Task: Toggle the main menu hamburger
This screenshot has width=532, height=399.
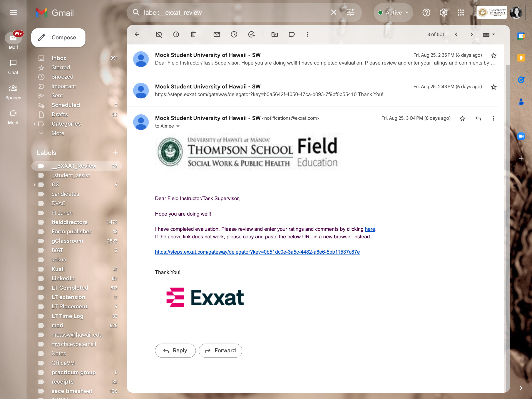Action: tap(13, 13)
